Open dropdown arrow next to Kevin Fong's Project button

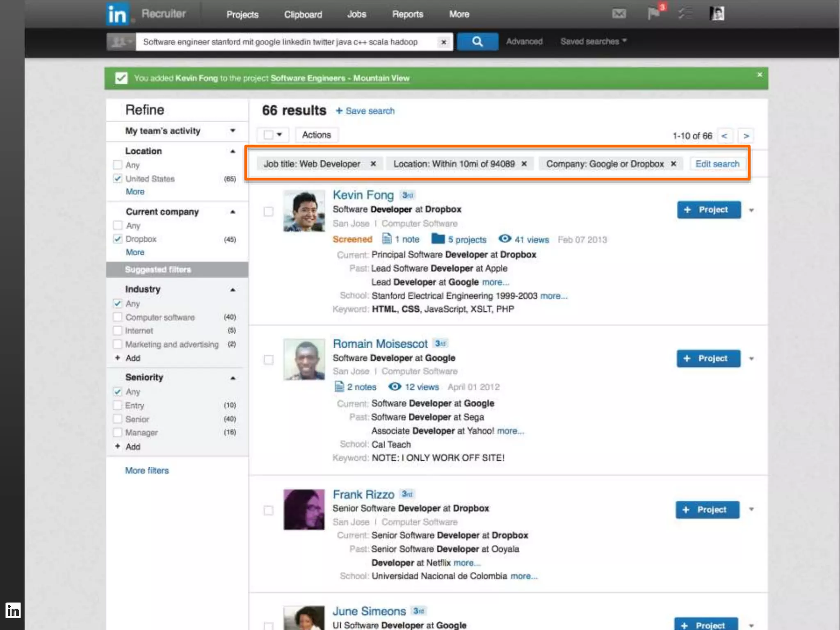pyautogui.click(x=751, y=210)
